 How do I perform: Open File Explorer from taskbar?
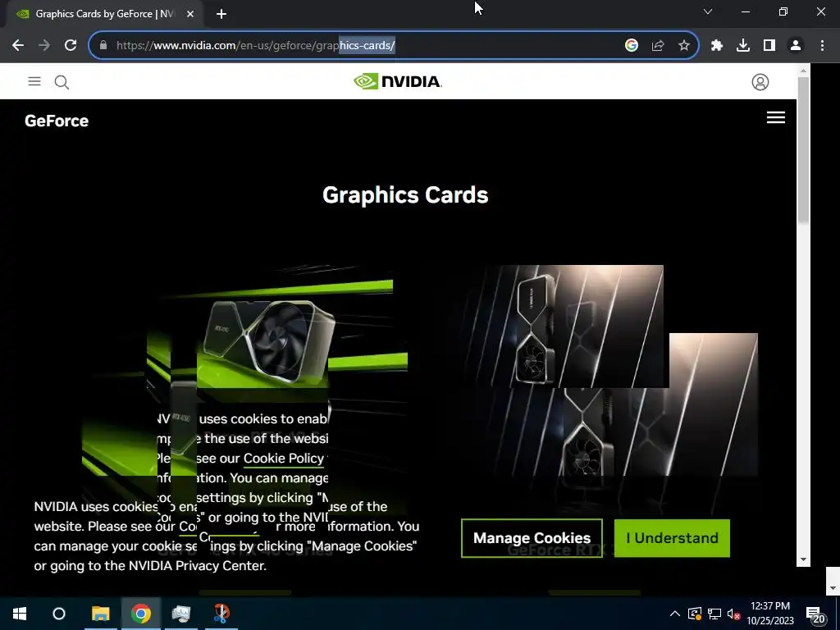pos(100,614)
